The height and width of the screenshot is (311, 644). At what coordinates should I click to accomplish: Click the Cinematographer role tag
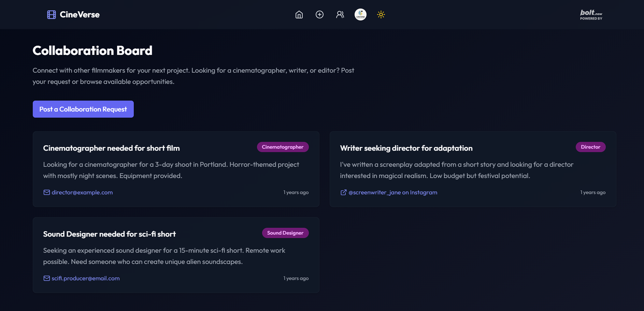coord(283,147)
